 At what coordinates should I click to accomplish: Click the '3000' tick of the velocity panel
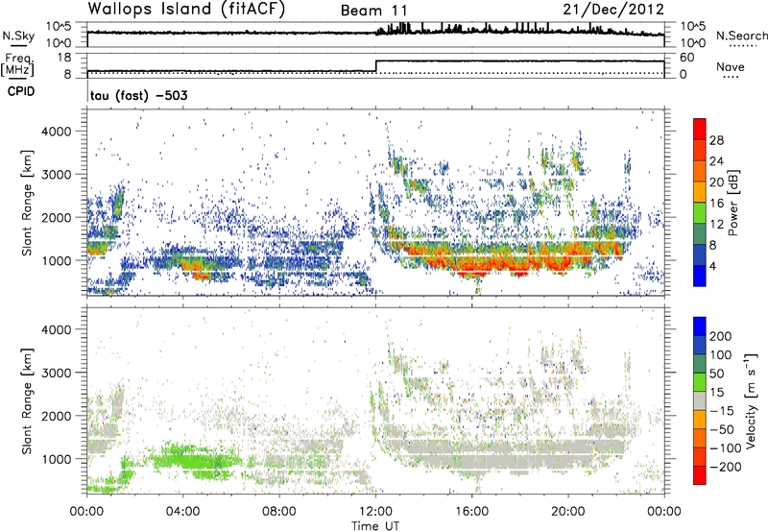tap(57, 373)
